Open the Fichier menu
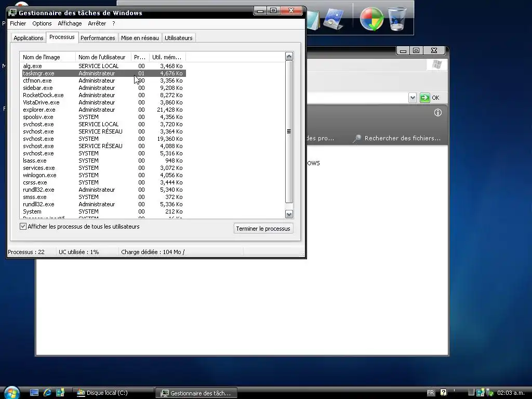 [x=18, y=23]
